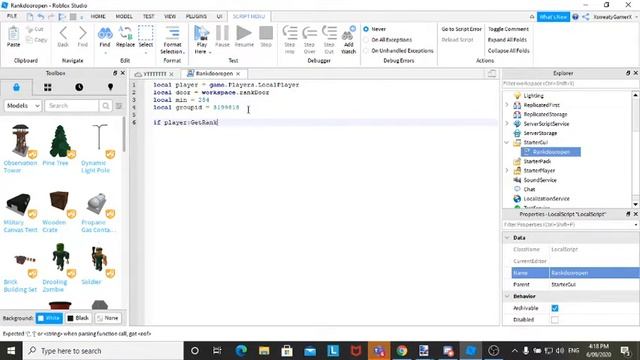Select On All Exceptions option
This screenshot has height=360, width=640.
366,40
